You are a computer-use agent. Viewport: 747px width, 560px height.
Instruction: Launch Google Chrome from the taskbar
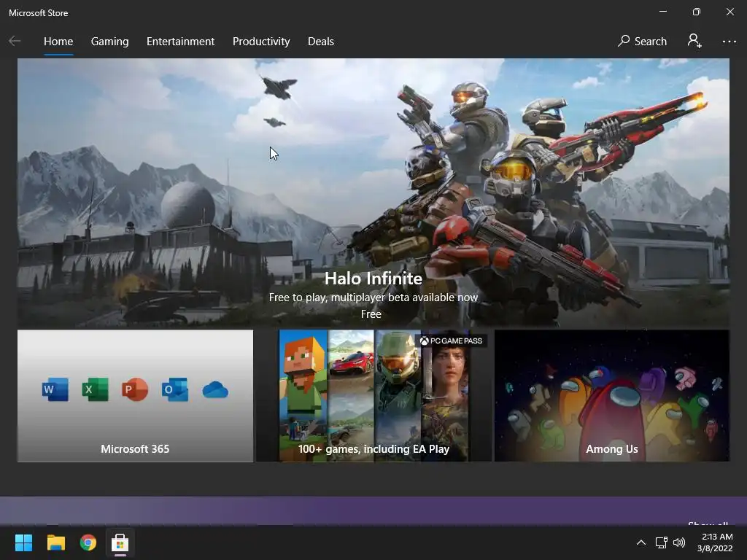tap(88, 542)
